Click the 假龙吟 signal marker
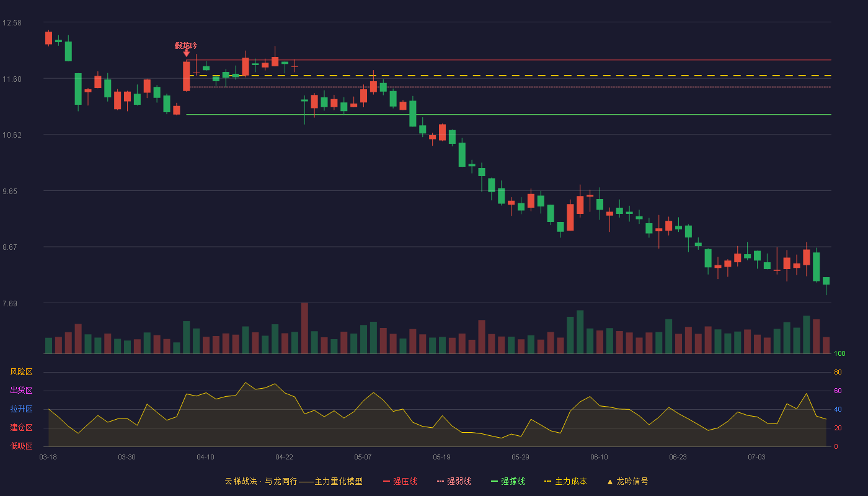This screenshot has height=496, width=868. click(x=186, y=50)
